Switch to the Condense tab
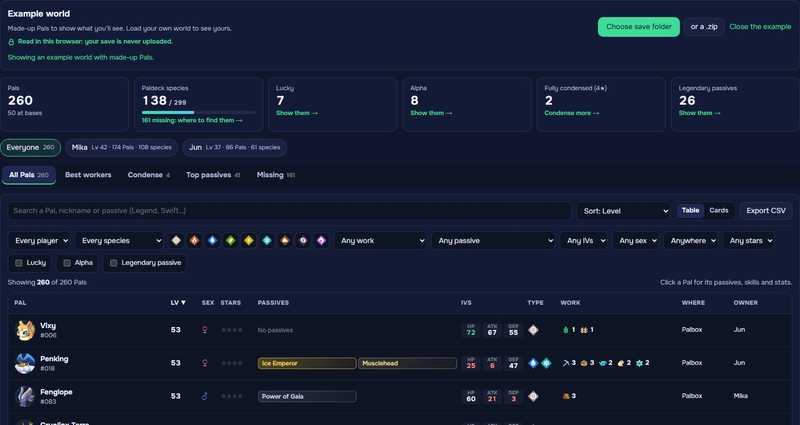800x425 pixels. point(148,175)
